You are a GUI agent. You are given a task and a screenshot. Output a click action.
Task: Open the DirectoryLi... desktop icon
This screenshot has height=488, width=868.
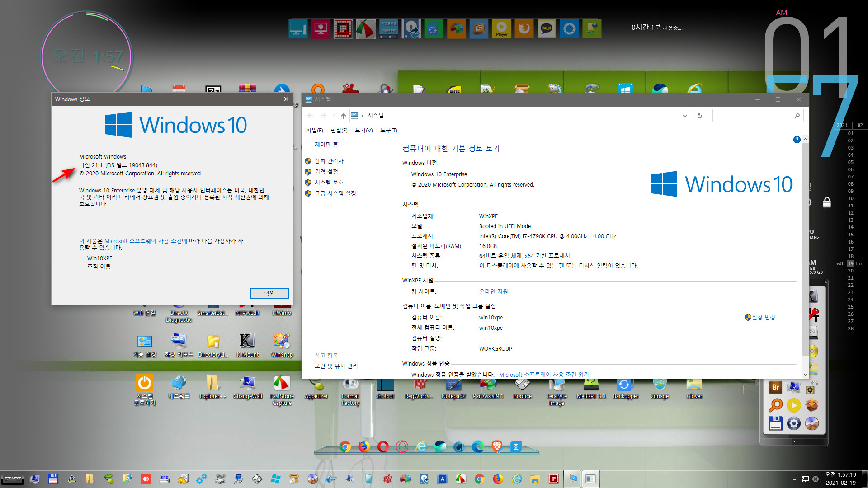pos(213,346)
